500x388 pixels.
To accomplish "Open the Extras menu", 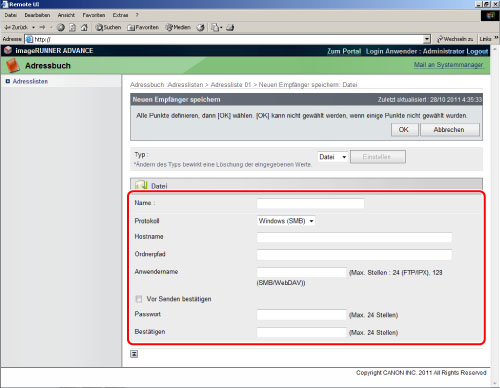I will pyautogui.click(x=120, y=15).
